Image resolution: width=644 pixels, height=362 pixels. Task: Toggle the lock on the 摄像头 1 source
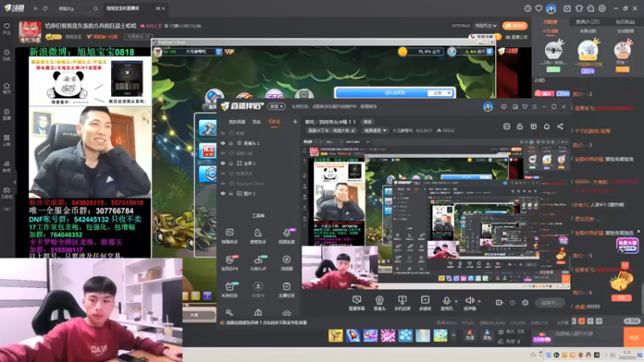231,143
